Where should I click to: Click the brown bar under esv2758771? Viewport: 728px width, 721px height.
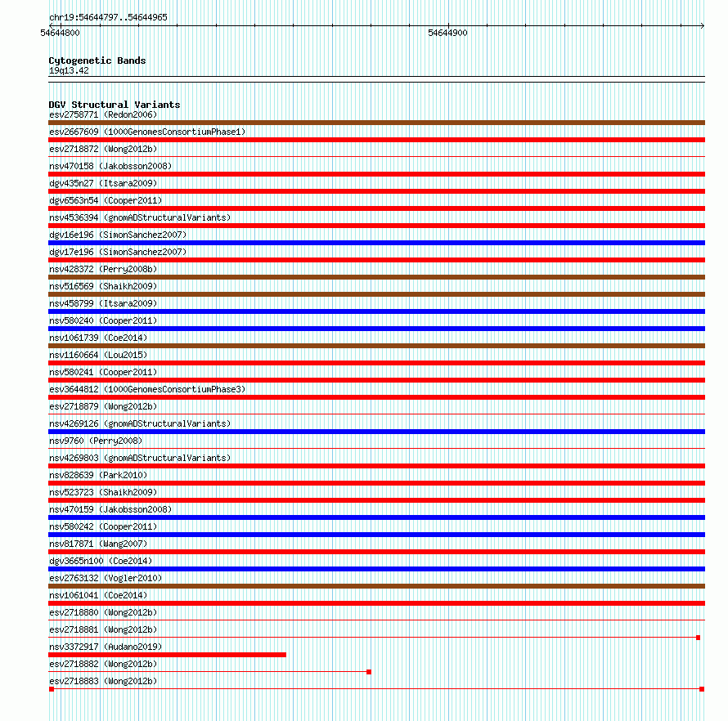coord(376,123)
